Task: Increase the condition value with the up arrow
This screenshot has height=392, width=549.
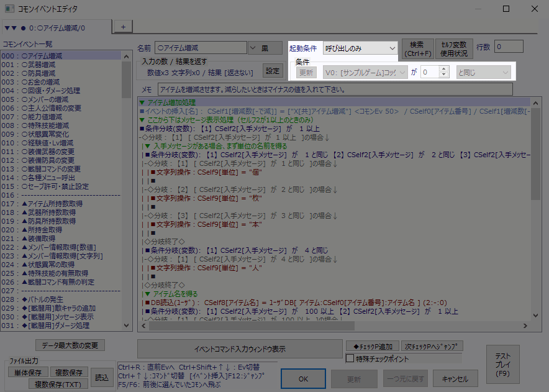Action: (x=444, y=69)
